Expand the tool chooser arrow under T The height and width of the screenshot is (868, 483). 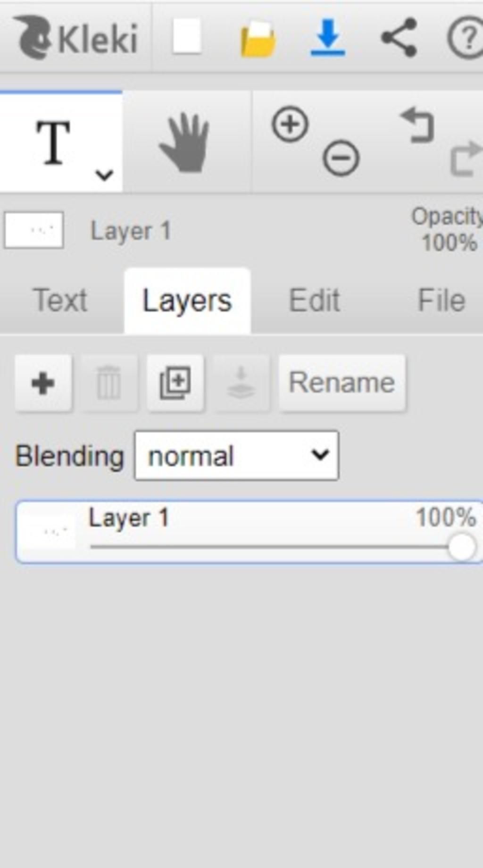104,175
